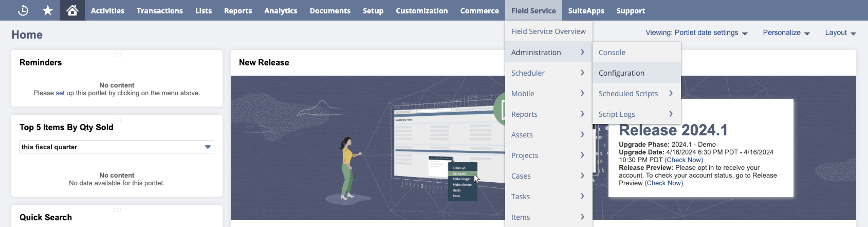Select Field Service Overview

548,31
